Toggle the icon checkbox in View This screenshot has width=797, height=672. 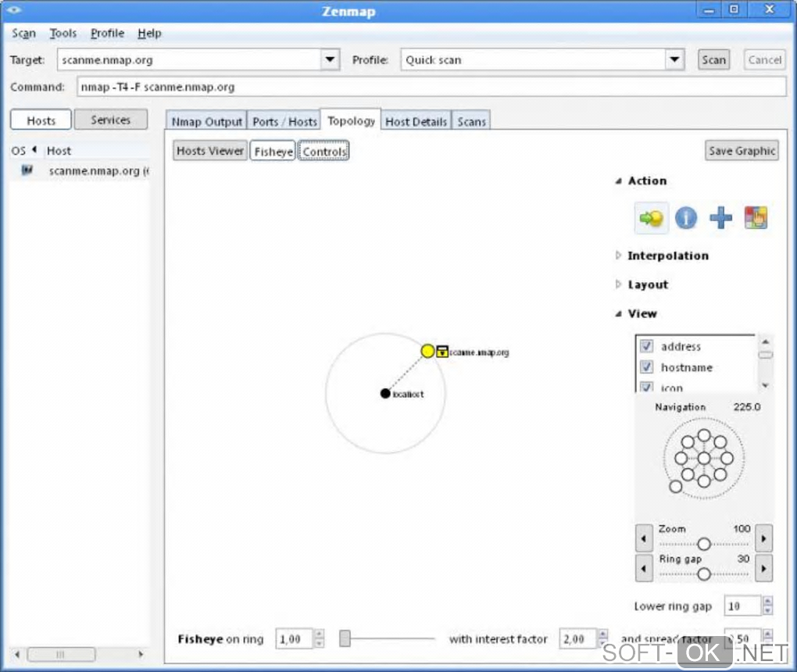[x=646, y=387]
